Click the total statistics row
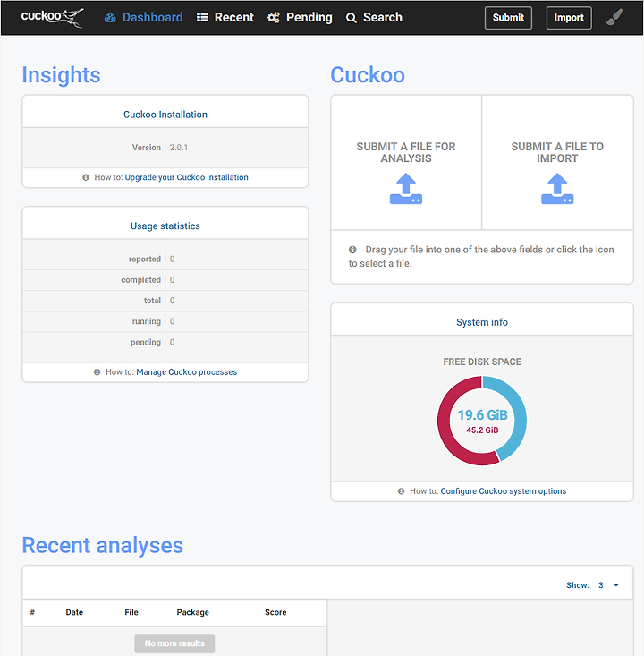Image resolution: width=644 pixels, height=656 pixels. [x=165, y=301]
